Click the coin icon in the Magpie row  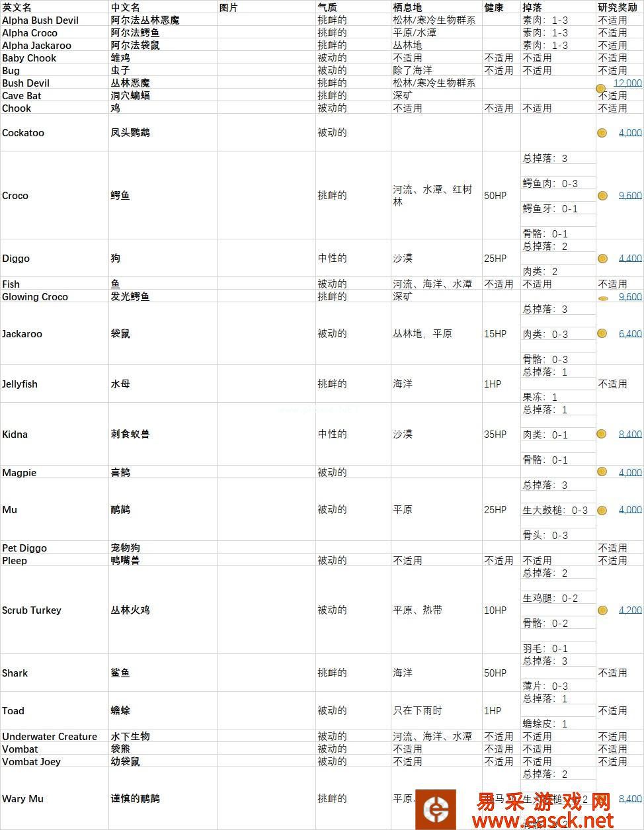602,472
